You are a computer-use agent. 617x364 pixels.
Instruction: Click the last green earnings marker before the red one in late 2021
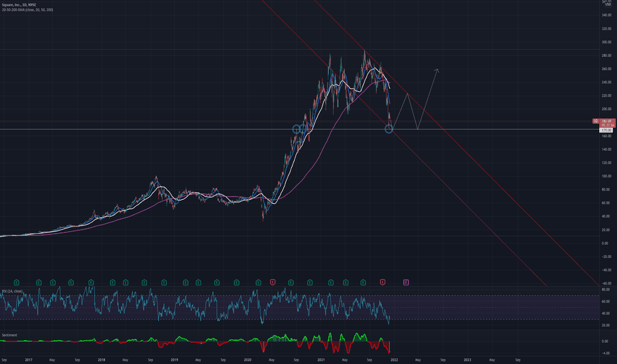point(363,282)
